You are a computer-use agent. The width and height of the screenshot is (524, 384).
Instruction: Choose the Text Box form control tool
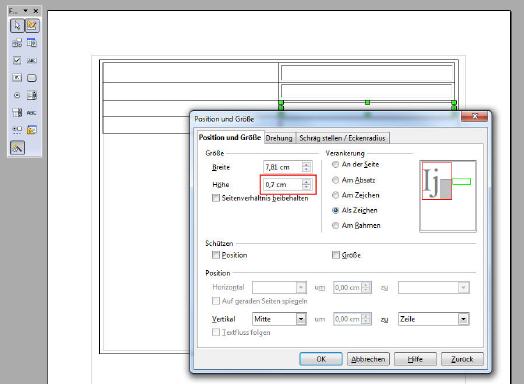point(32,60)
